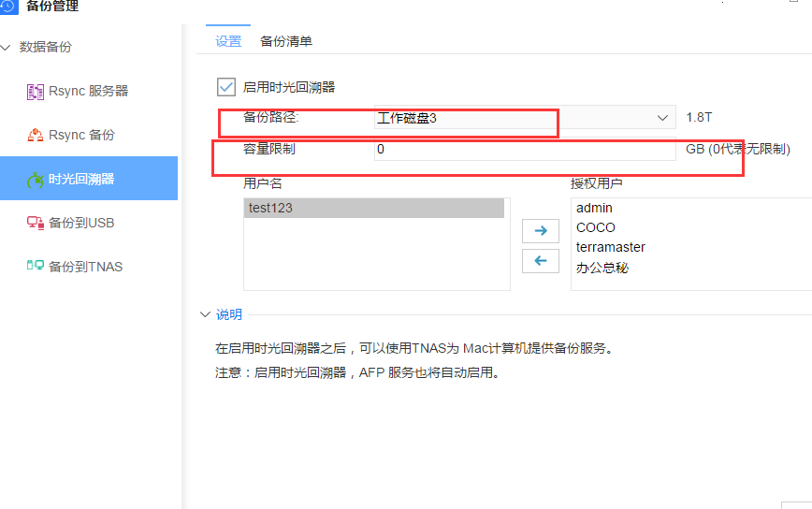Click the Rsync 服务器 server icon
812x509 pixels.
pyautogui.click(x=36, y=92)
